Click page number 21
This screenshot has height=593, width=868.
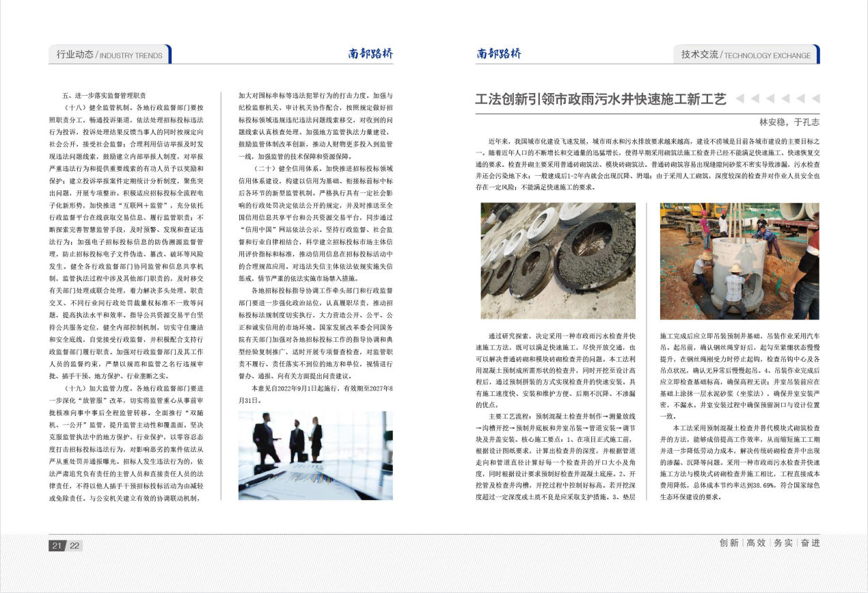(x=57, y=545)
